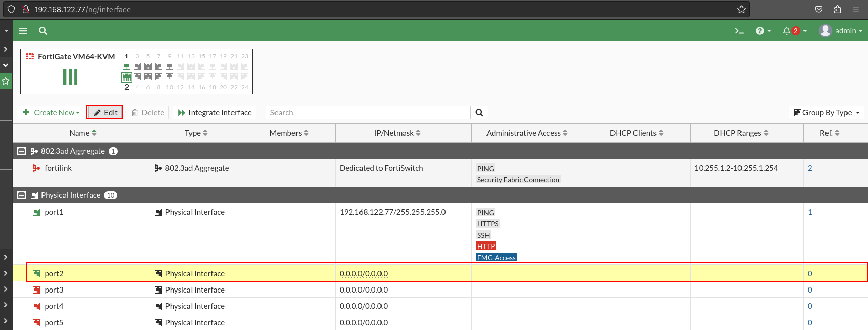This screenshot has height=330, width=868.
Task: Click the Delete button
Action: 148,113
